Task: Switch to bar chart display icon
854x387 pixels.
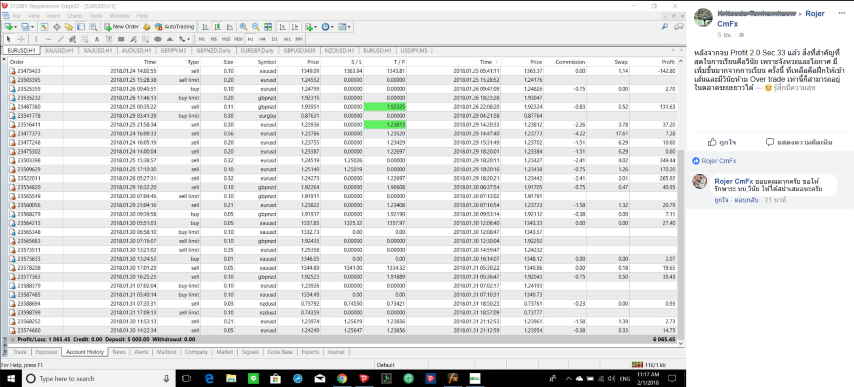Action: (205, 27)
